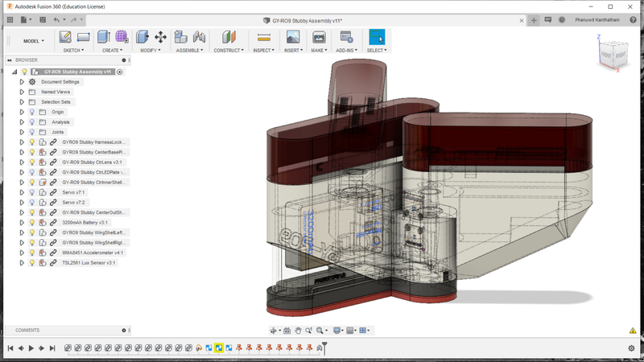Toggle visibility bulb of 3200mAh Battery

point(32,222)
